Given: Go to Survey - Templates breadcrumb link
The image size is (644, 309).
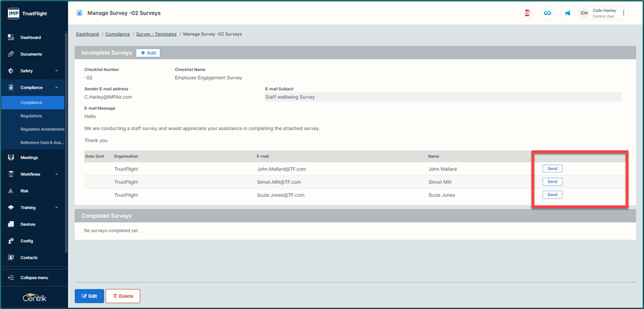Looking at the screenshot, I should tap(156, 34).
